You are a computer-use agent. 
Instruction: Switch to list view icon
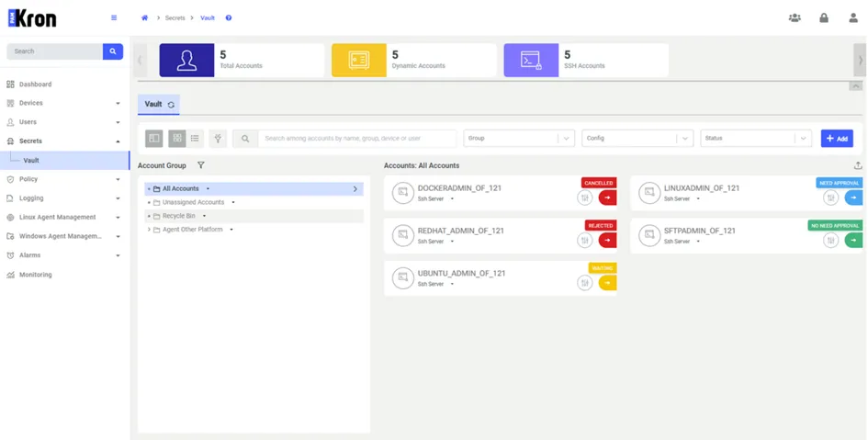pos(195,139)
